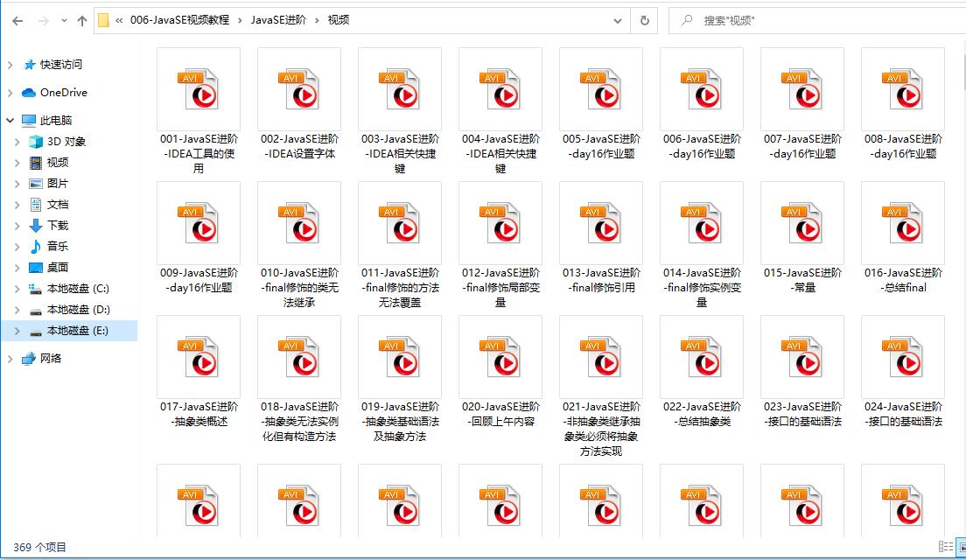Select video 023-JavaSE进阶-接口的基础语法

(802, 373)
